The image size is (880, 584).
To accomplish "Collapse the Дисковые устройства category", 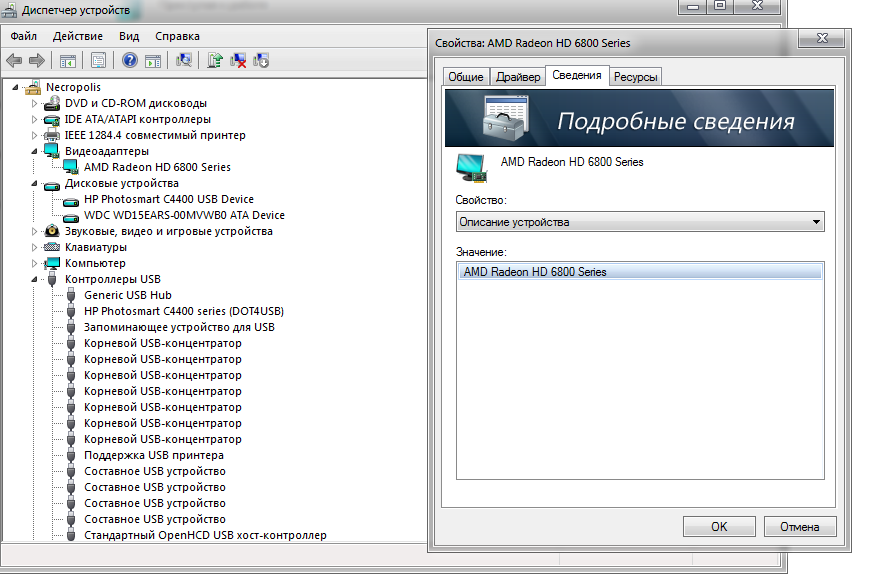I will (34, 183).
